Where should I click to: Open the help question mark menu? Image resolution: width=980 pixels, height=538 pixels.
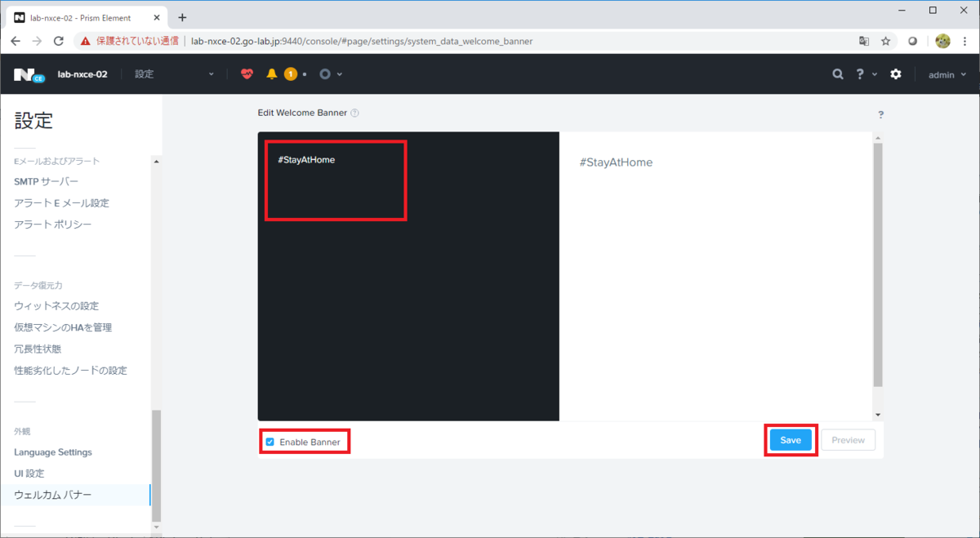point(860,74)
